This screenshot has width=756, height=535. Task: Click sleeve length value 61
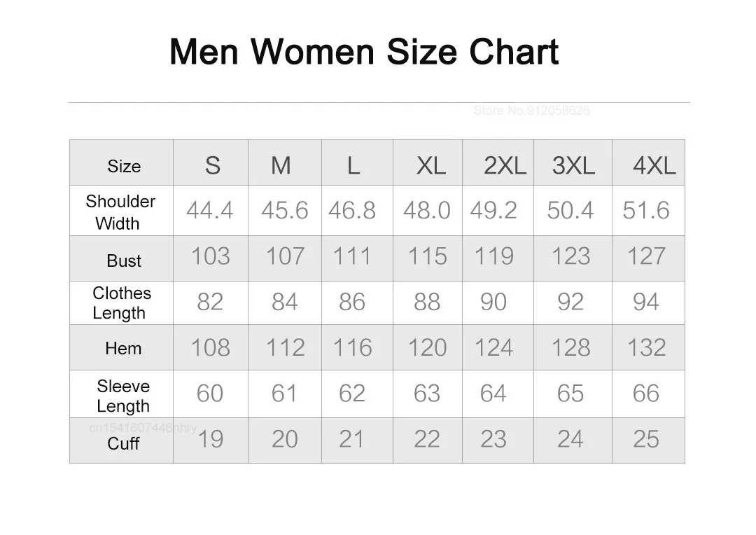tap(284, 393)
